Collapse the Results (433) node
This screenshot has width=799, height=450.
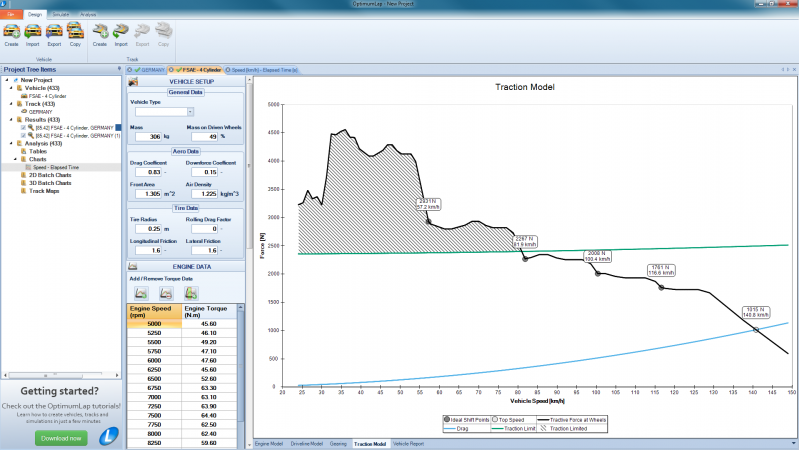(11, 119)
